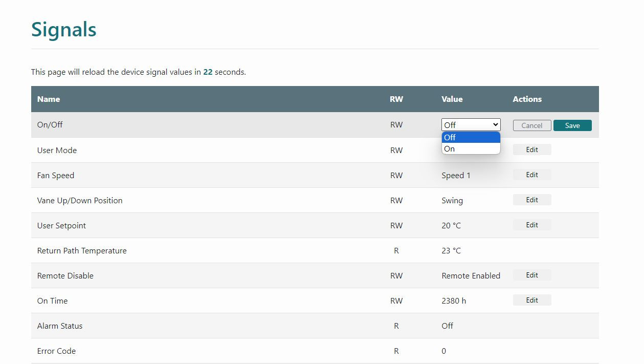Select the Return Path Temperature row name
644x364 pixels.
point(82,251)
